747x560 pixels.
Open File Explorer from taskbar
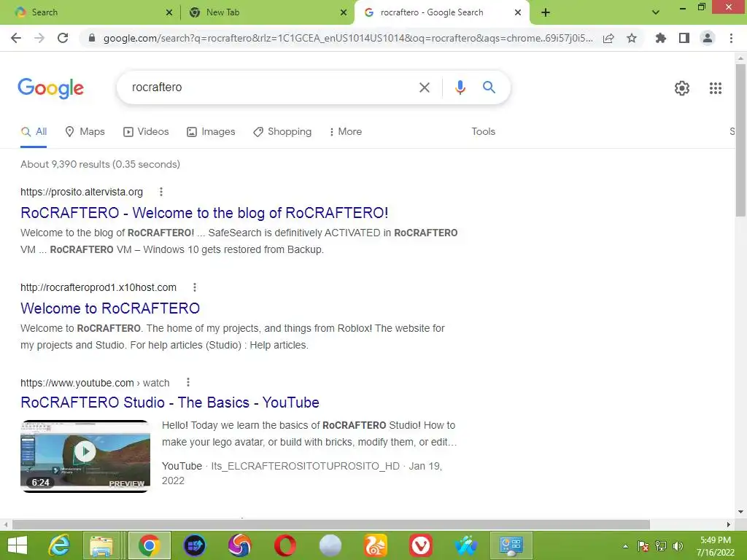tap(101, 546)
